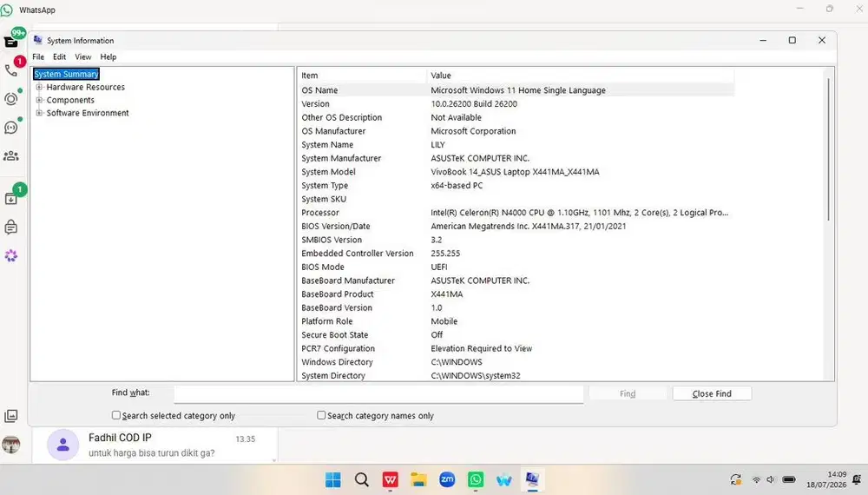Open blue W app icon on taskbar

click(504, 479)
